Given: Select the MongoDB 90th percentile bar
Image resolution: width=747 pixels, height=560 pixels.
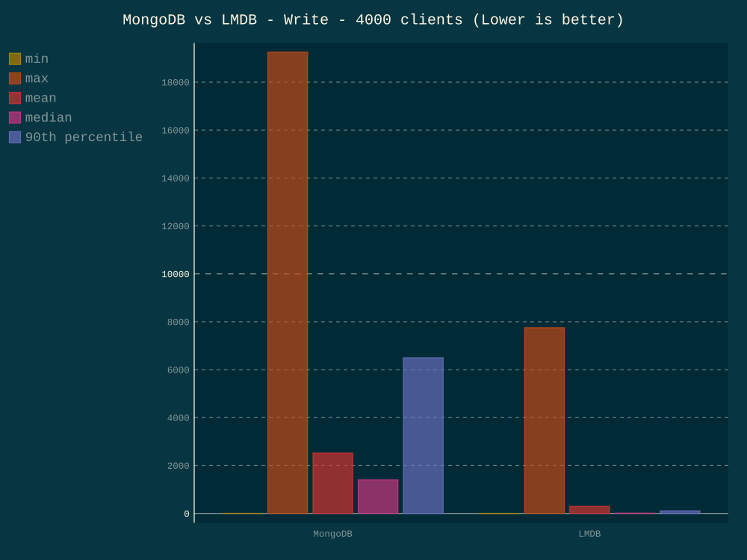Looking at the screenshot, I should pyautogui.click(x=423, y=436).
